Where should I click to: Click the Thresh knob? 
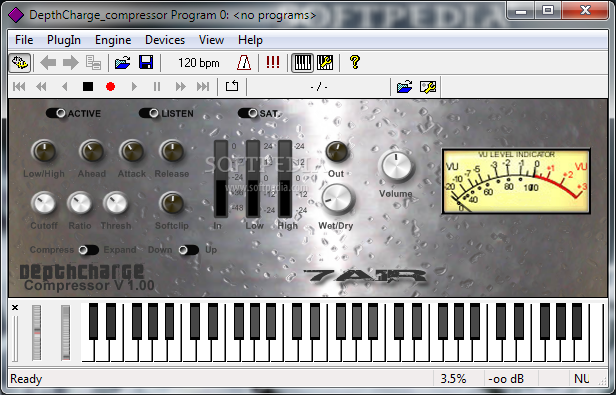click(116, 203)
